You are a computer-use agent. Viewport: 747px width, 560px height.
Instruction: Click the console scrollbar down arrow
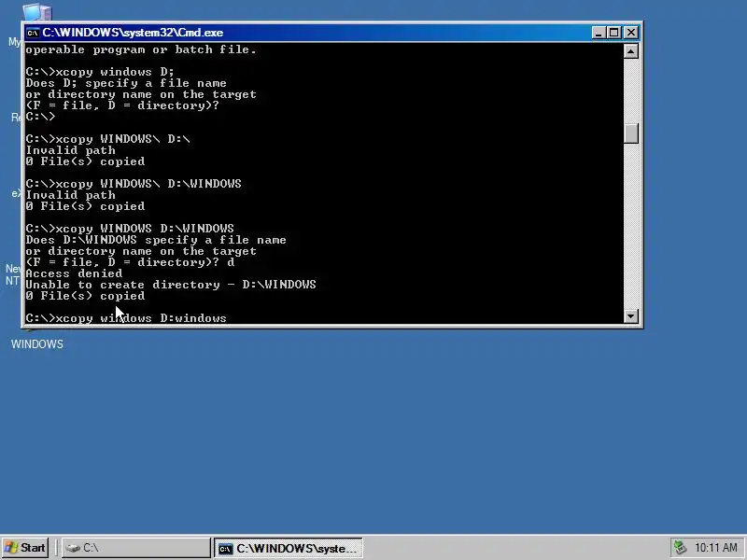631,316
